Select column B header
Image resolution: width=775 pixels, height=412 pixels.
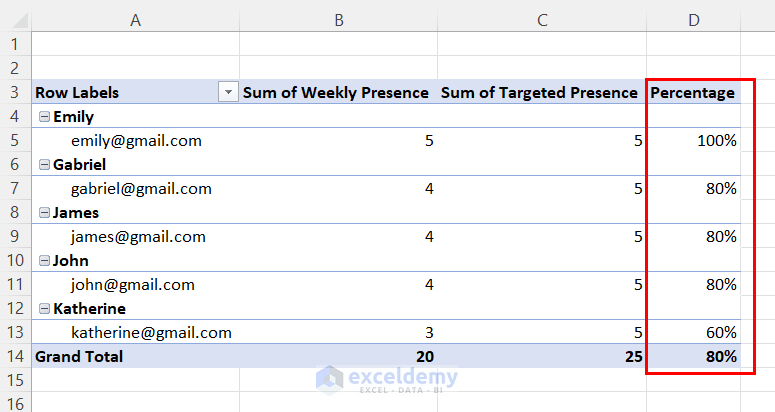(x=339, y=20)
